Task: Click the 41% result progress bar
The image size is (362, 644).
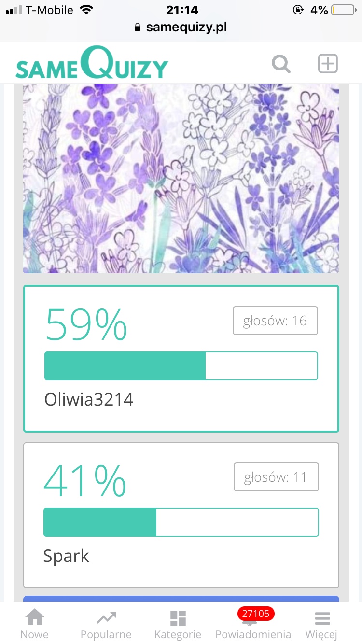Action: tap(181, 522)
